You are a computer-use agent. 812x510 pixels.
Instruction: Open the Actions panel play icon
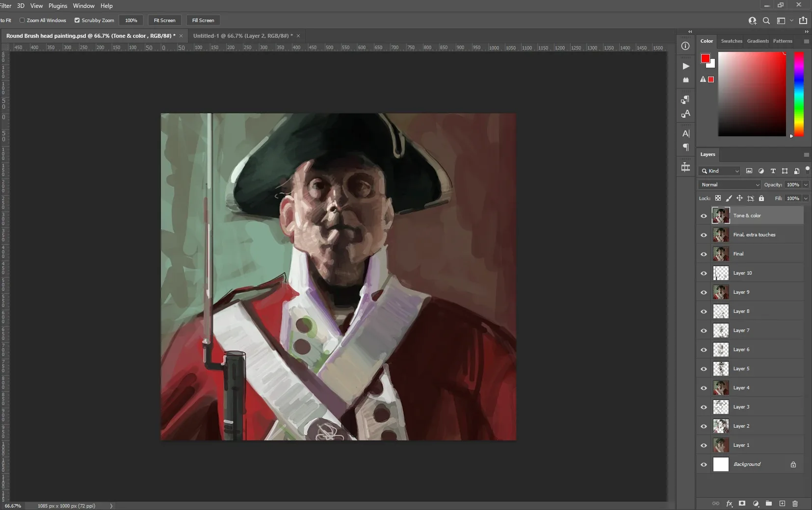[x=685, y=66]
